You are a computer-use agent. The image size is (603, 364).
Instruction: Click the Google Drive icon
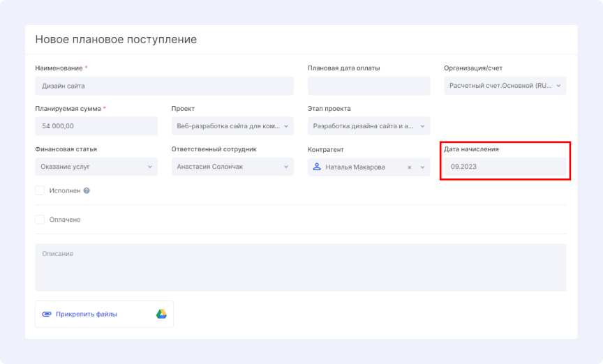pos(161,314)
